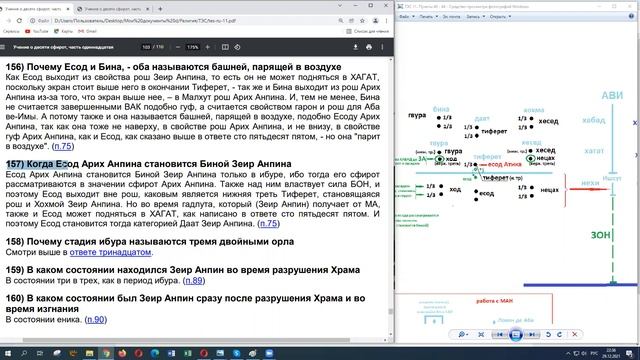Open the YouTube bookmark
The width and height of the screenshot is (640, 360).
(37, 31)
